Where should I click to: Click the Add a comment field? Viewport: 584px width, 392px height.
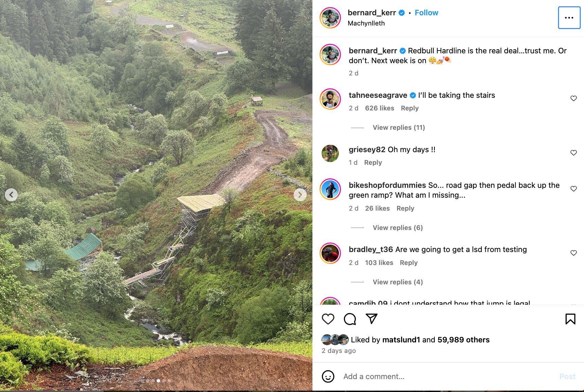[442, 376]
